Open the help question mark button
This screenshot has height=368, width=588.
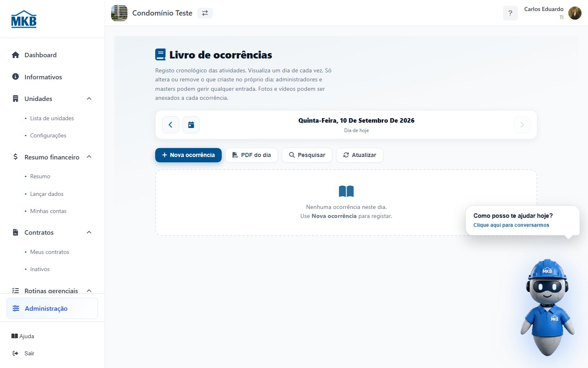coord(510,13)
